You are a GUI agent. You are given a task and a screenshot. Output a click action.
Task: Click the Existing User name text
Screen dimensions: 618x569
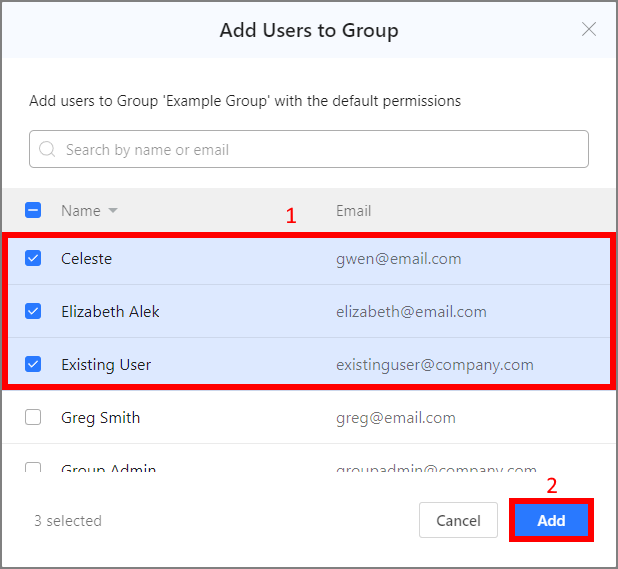pos(106,365)
